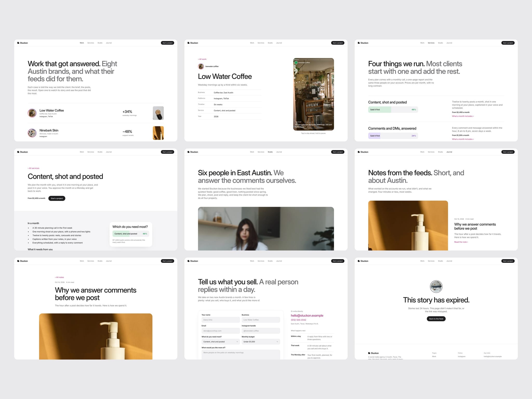The height and width of the screenshot is (399, 532).
Task: Click round avatar above 'This story has expired'
Action: 436,287
